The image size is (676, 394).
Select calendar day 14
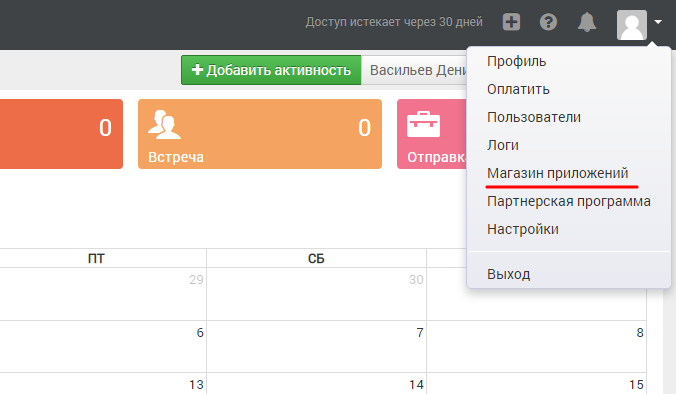[x=416, y=385]
